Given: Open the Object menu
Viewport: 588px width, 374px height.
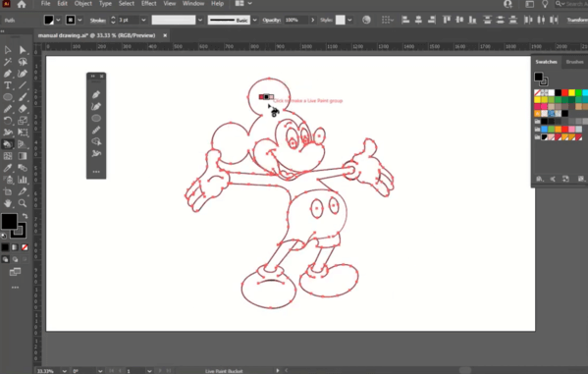Looking at the screenshot, I should point(82,4).
